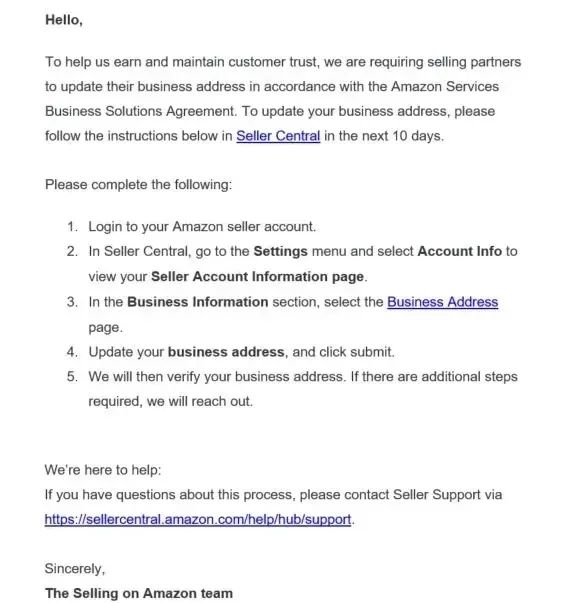Open the Seller Central link
This screenshot has height=603, width=570.
tap(278, 136)
